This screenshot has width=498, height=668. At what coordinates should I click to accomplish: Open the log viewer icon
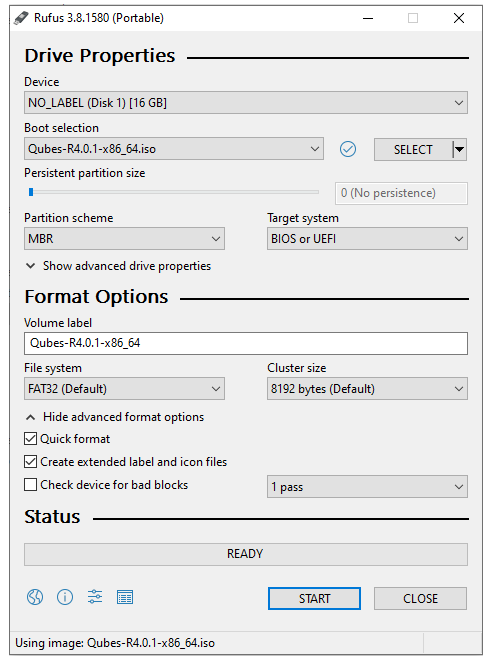coord(125,597)
